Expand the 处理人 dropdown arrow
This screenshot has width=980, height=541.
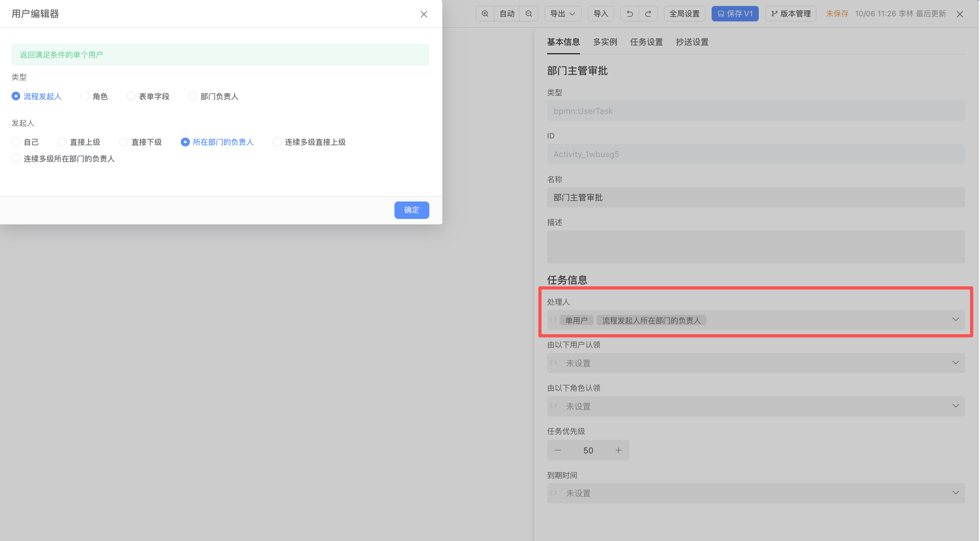click(955, 320)
